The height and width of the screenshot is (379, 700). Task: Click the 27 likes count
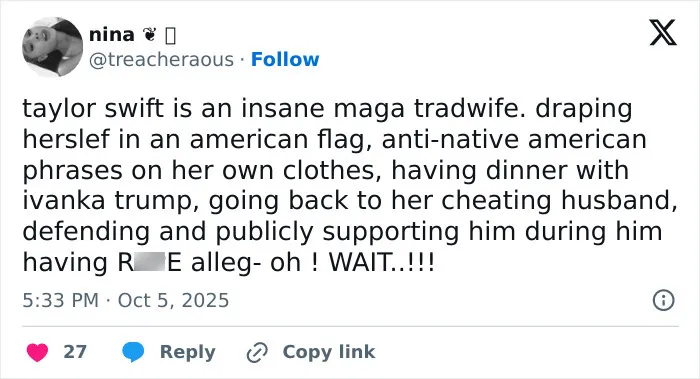pyautogui.click(x=75, y=352)
